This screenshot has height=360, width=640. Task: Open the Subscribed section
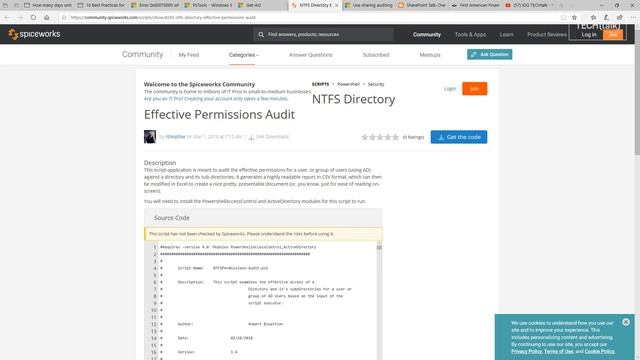coord(376,55)
